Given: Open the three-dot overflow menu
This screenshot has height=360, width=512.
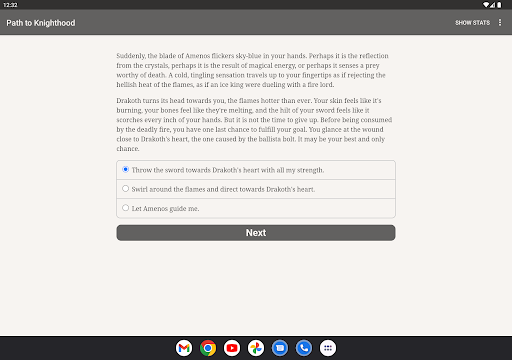Looking at the screenshot, I should coord(500,22).
